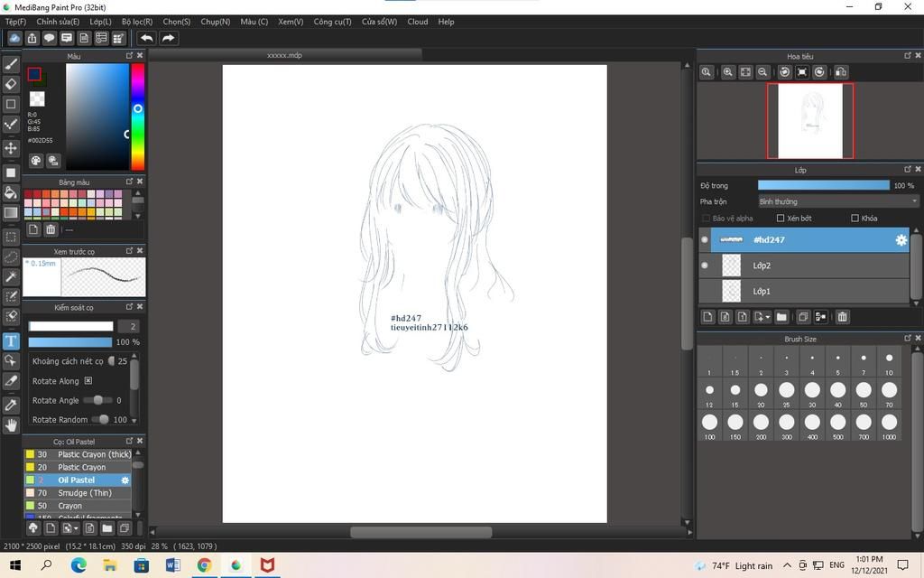The image size is (924, 578).
Task: Open the Tệp(F) menu
Action: click(15, 22)
